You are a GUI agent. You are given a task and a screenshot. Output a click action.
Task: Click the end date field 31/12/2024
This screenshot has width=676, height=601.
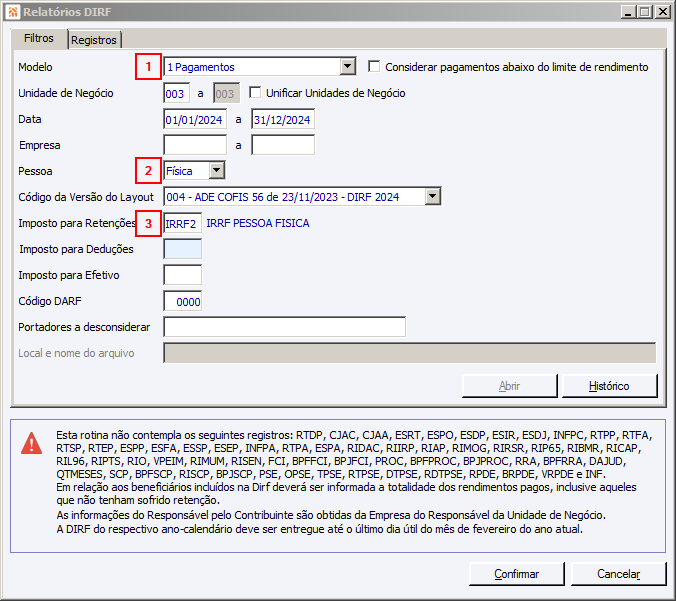[283, 119]
